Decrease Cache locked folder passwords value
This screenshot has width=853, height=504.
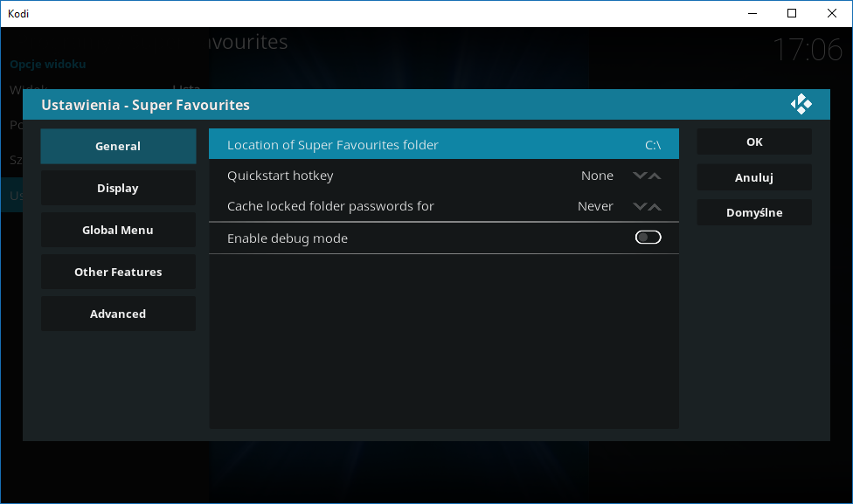click(640, 207)
